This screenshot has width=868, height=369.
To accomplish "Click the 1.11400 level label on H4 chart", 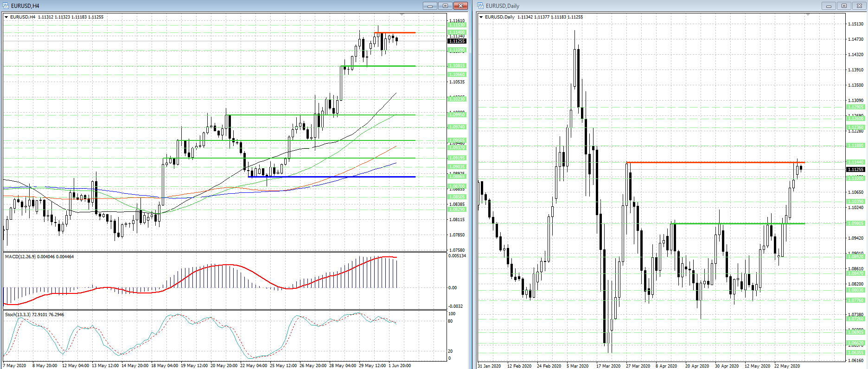I will click(x=457, y=32).
